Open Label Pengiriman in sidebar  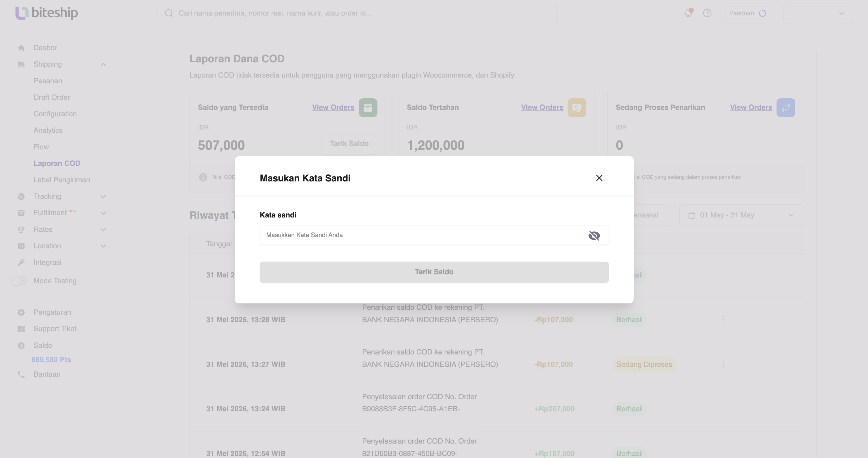pyautogui.click(x=62, y=180)
